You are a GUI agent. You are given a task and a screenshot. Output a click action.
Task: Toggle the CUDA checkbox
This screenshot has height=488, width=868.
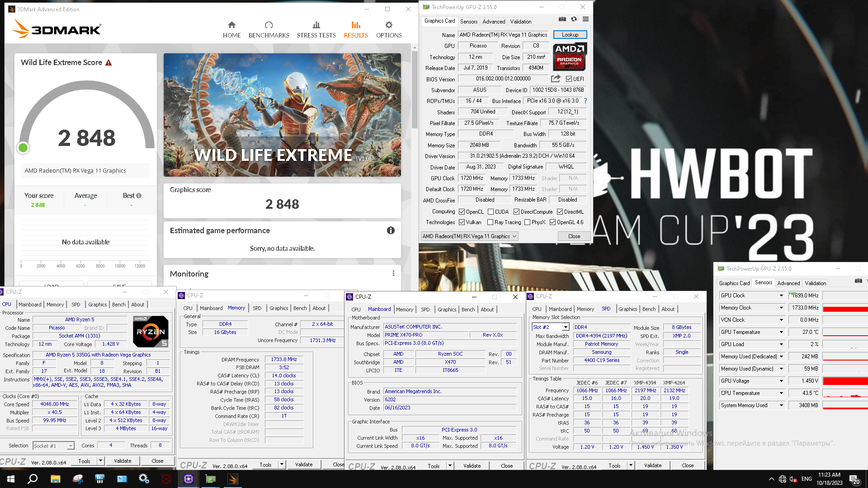(x=491, y=212)
